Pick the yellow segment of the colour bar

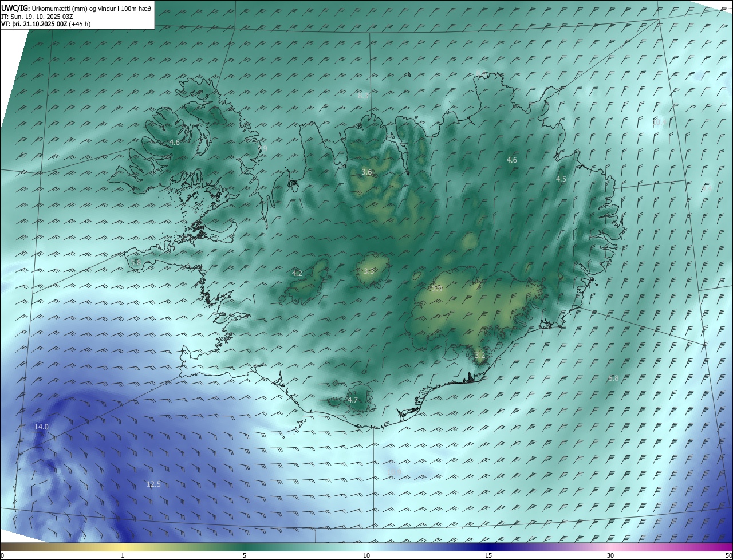pyautogui.click(x=123, y=547)
